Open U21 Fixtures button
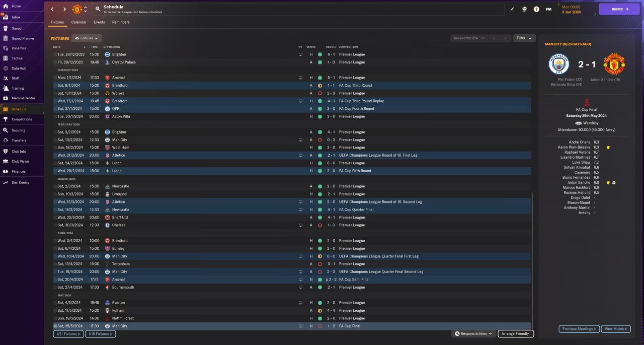The image size is (644, 345). point(68,334)
